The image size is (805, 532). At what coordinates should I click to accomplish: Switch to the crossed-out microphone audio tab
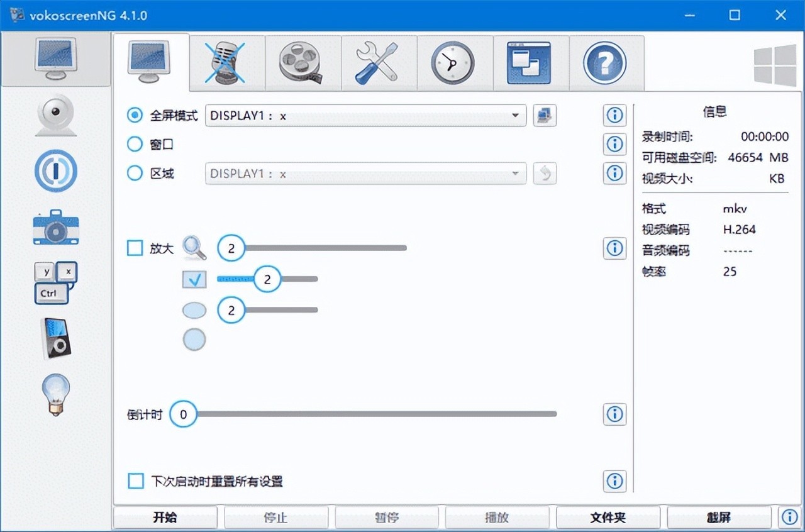coord(227,62)
